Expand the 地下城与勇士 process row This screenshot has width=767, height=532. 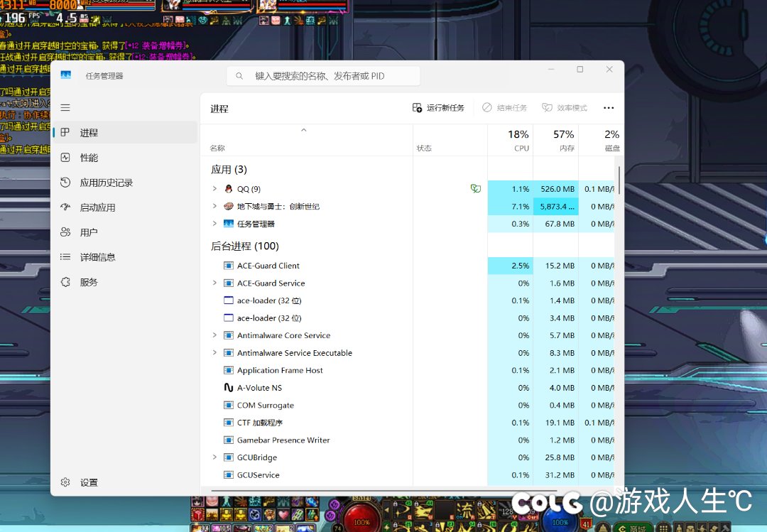pyautogui.click(x=214, y=206)
